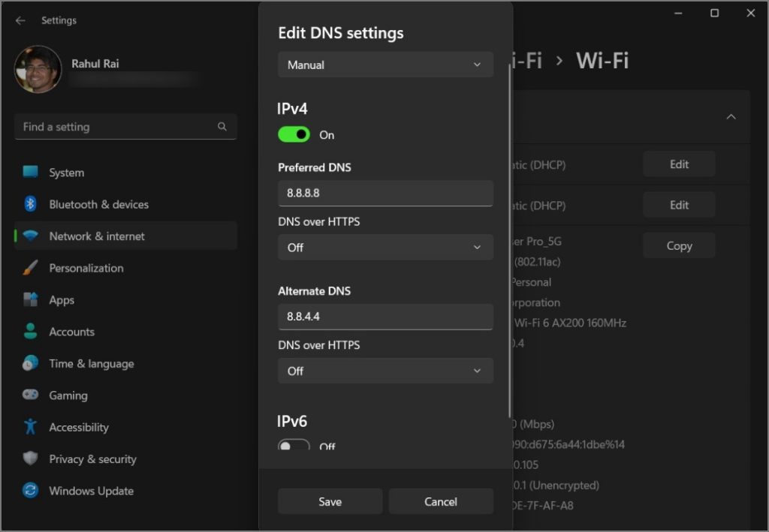Open Accounts section
This screenshot has height=532, width=769.
[125, 332]
